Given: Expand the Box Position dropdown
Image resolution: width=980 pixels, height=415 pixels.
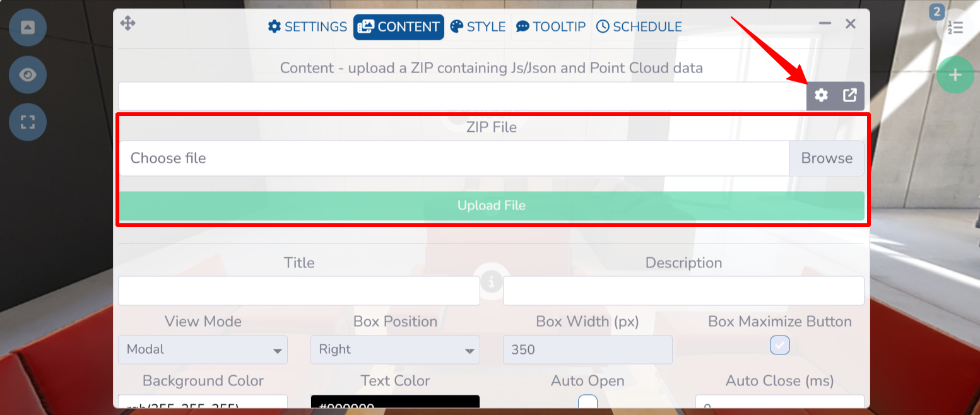Looking at the screenshot, I should pyautogui.click(x=395, y=349).
